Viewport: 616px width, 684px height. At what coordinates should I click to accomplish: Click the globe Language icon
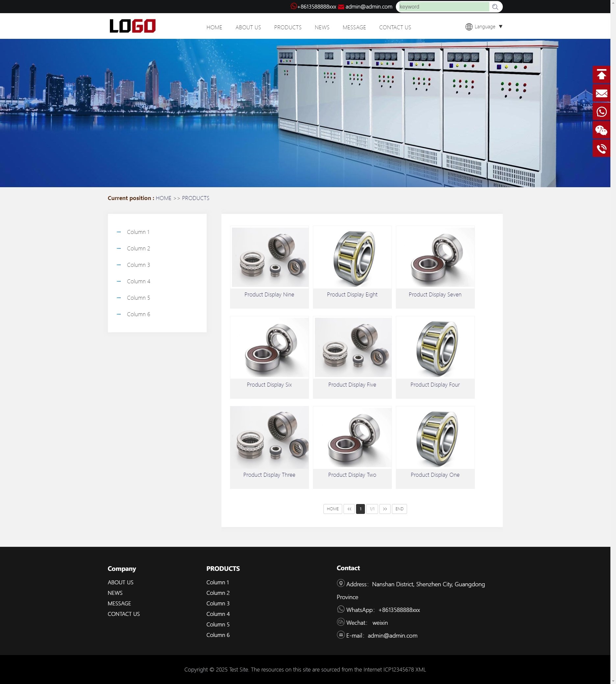click(469, 27)
